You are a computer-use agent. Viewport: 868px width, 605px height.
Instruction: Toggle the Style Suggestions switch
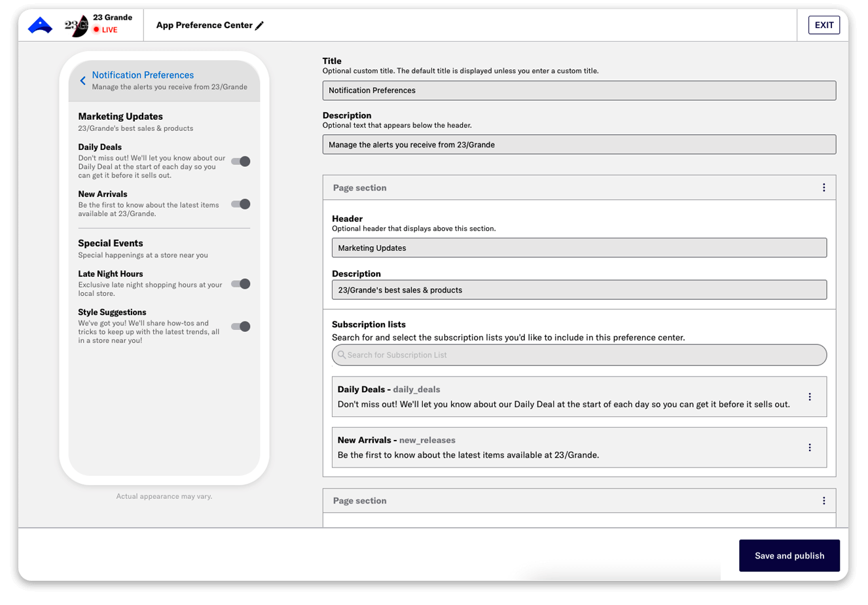click(241, 327)
